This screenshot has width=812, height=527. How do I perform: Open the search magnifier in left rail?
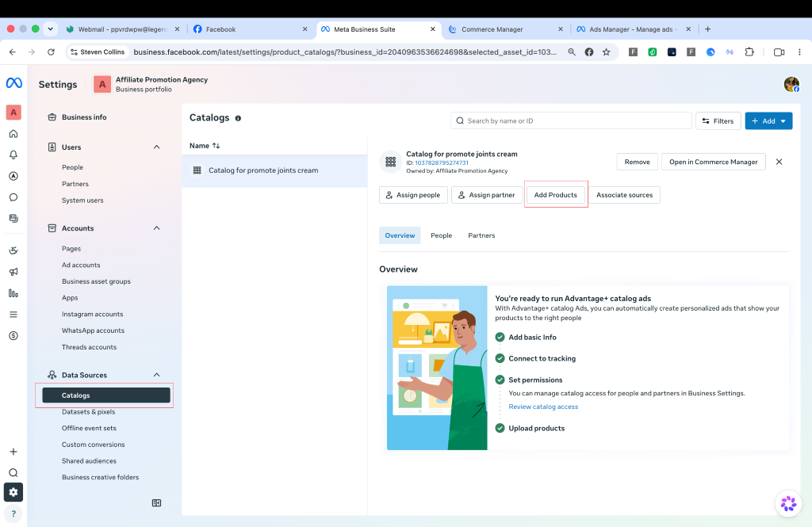pos(13,472)
